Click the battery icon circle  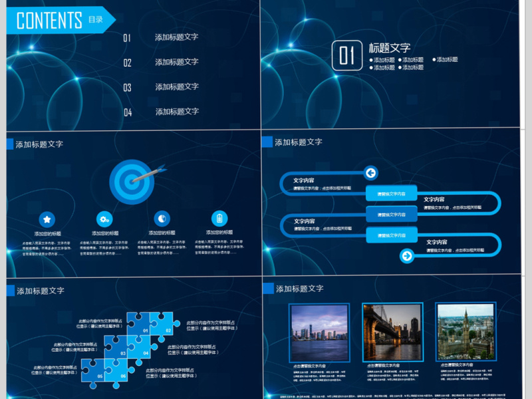219,218
